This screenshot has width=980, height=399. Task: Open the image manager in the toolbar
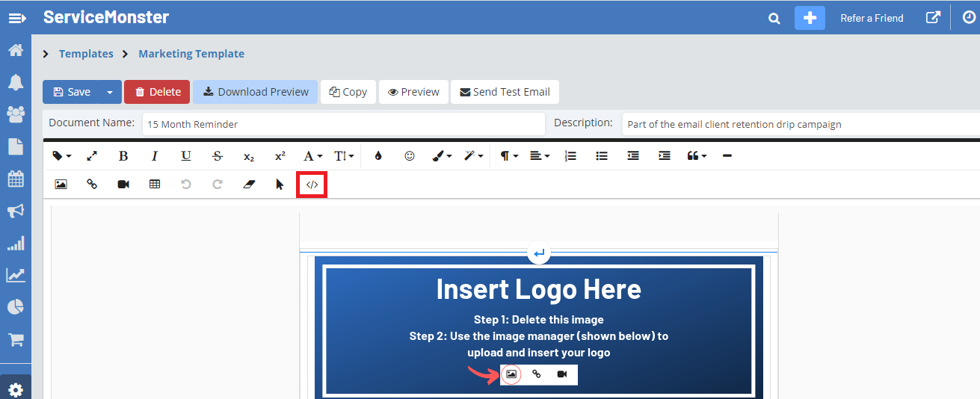(61, 185)
